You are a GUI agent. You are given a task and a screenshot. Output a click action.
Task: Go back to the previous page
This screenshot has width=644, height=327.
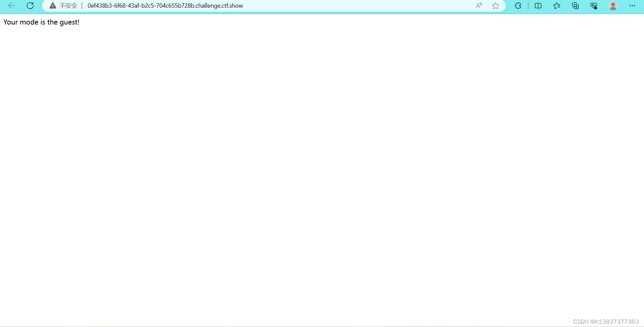[x=12, y=6]
